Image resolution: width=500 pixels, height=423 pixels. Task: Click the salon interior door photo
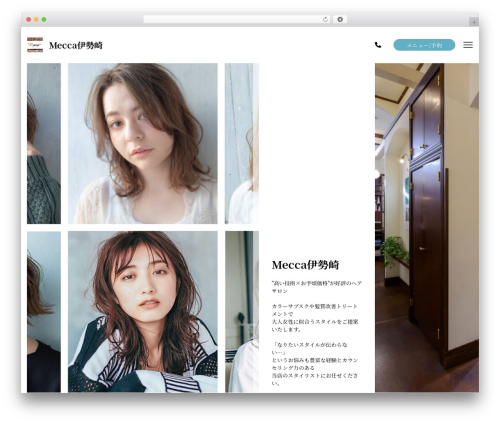pyautogui.click(x=427, y=228)
